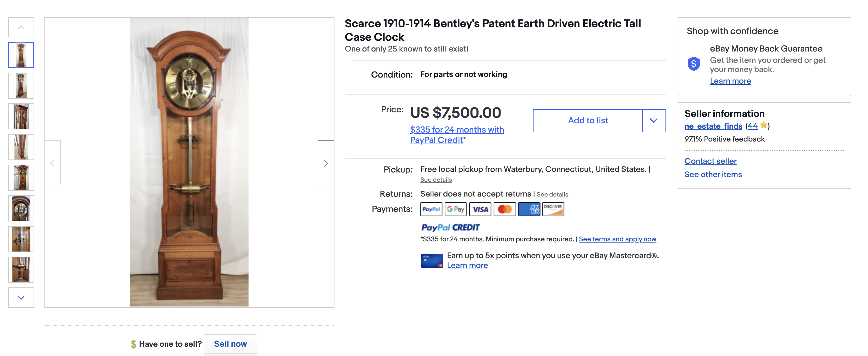Click the Discover card icon
Image resolution: width=868 pixels, height=356 pixels.
pyautogui.click(x=553, y=209)
